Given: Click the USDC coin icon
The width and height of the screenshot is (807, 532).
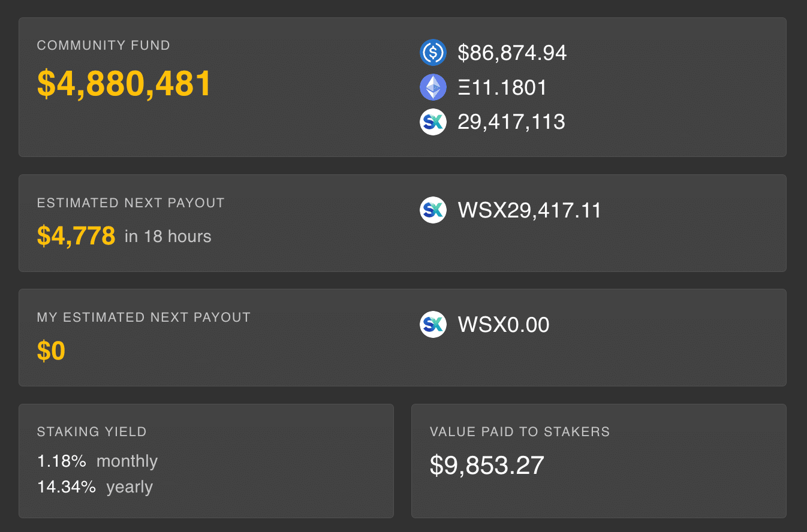Looking at the screenshot, I should pyautogui.click(x=433, y=53).
